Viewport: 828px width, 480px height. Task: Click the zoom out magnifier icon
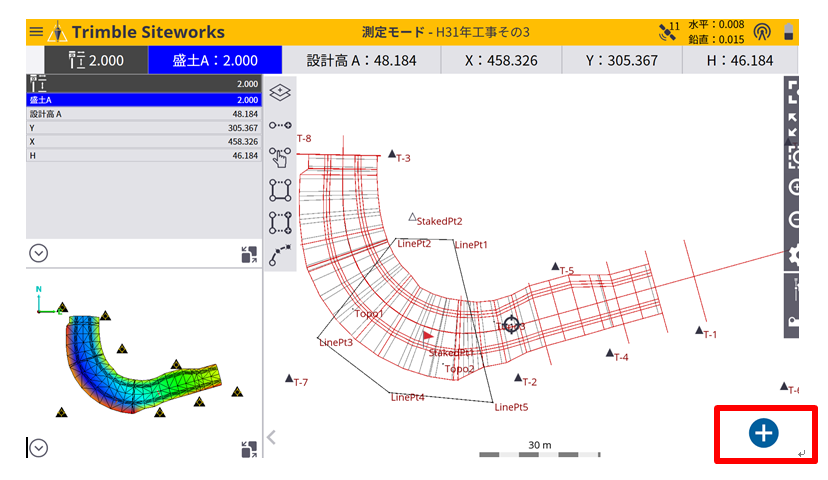[x=795, y=220]
